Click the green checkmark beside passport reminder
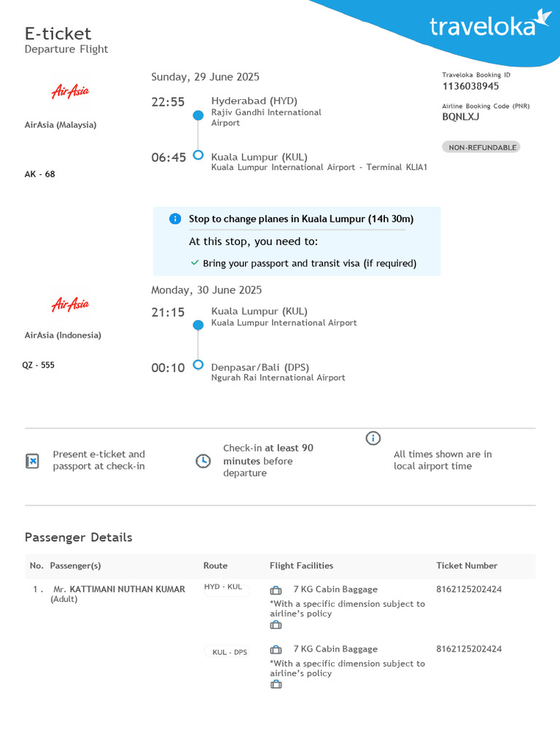Screen dimensions: 560x747 pos(195,263)
